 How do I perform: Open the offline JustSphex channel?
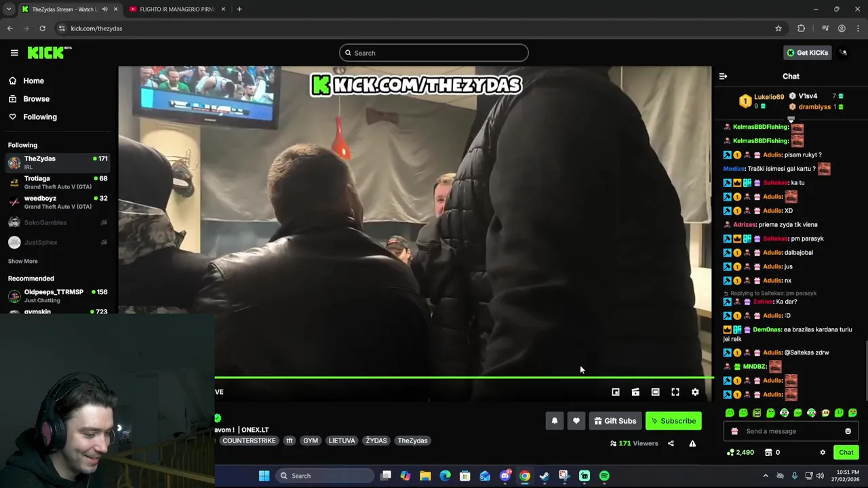(x=59, y=242)
